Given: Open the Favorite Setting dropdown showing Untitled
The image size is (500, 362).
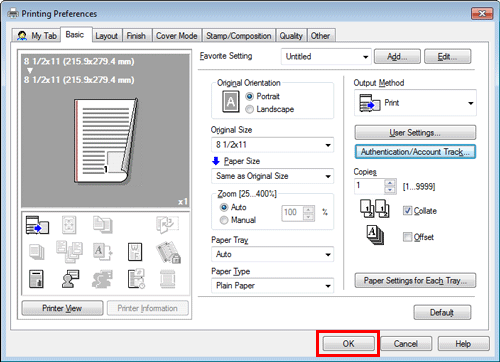Looking at the screenshot, I should (326, 57).
